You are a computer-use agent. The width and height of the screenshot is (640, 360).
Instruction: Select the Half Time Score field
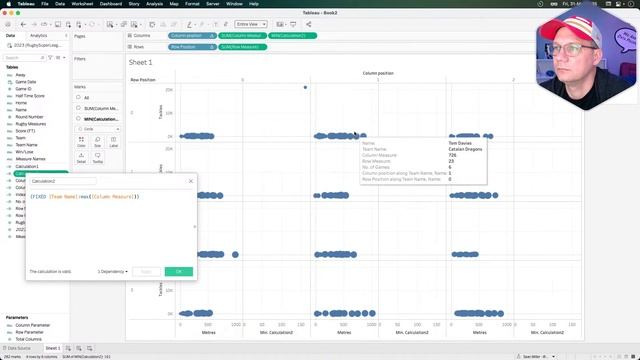tap(30, 96)
